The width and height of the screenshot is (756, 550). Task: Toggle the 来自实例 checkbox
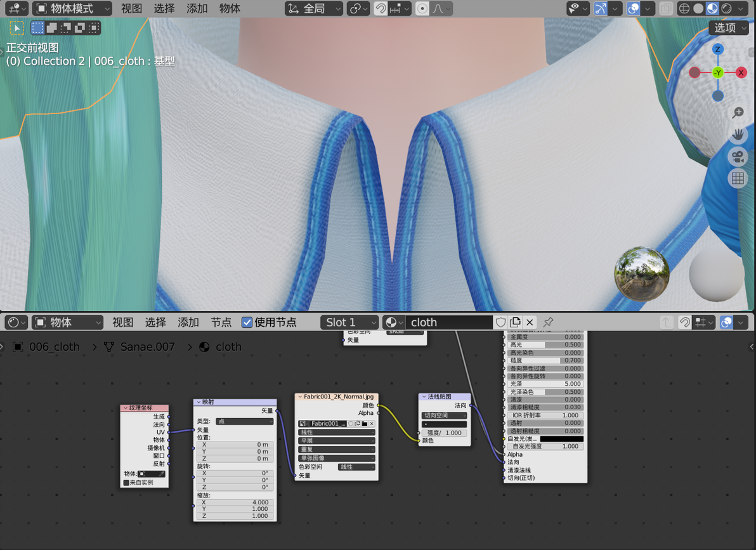tap(126, 483)
